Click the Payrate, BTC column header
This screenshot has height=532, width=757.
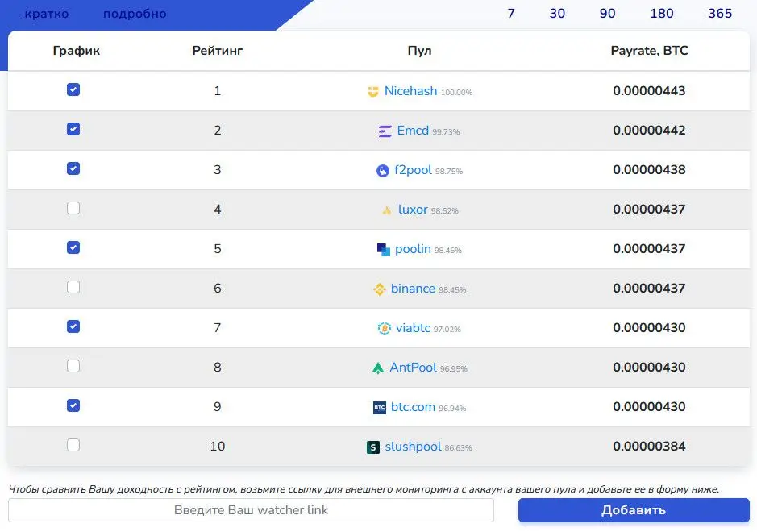[x=649, y=51]
